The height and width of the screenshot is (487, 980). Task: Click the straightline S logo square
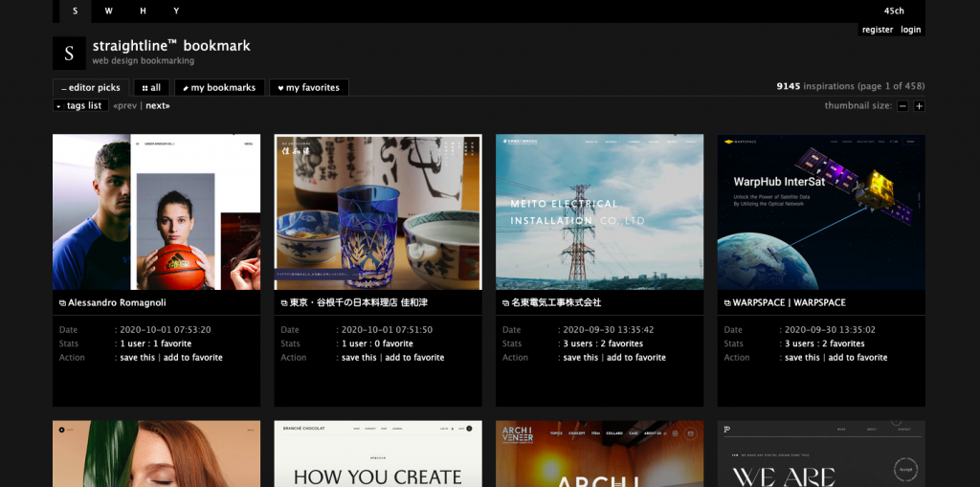[69, 54]
